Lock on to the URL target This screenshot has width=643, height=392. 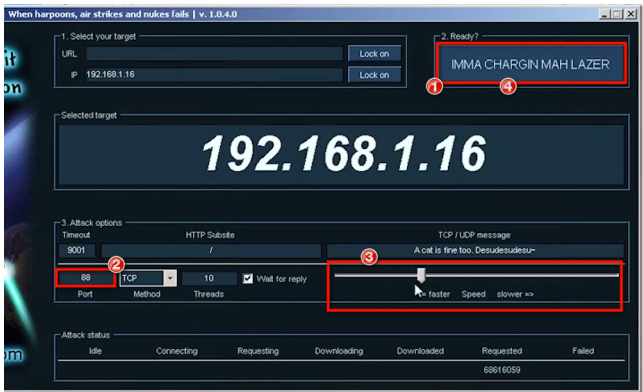[374, 53]
